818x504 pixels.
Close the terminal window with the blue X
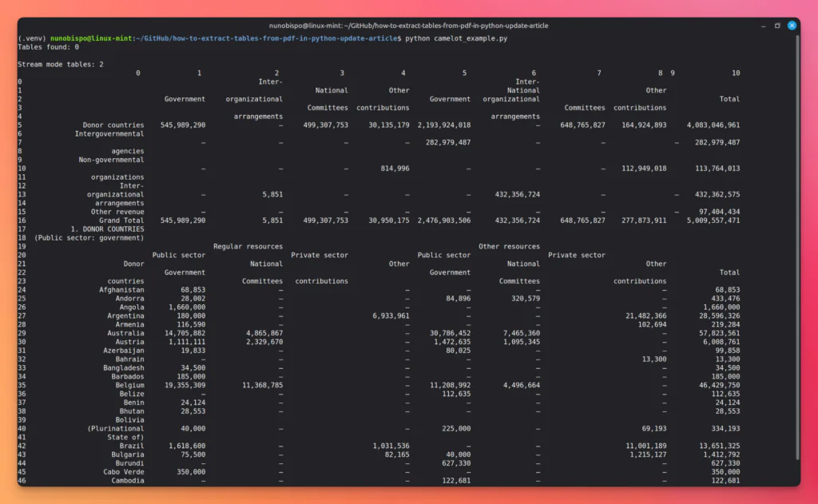pyautogui.click(x=792, y=26)
